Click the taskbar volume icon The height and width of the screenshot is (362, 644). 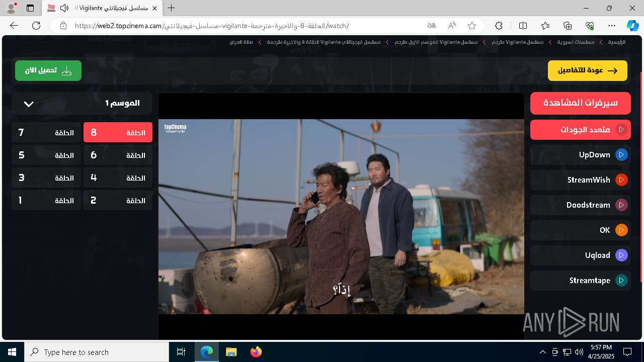[x=579, y=352]
